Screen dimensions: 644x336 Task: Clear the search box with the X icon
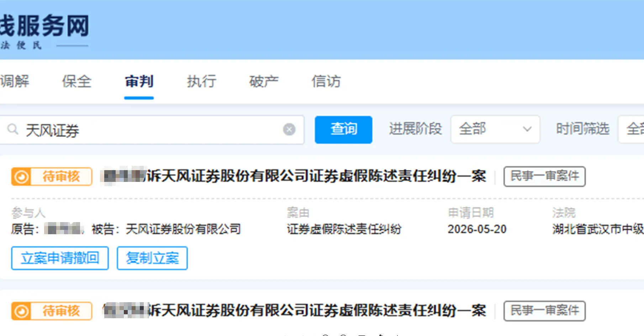click(x=289, y=130)
